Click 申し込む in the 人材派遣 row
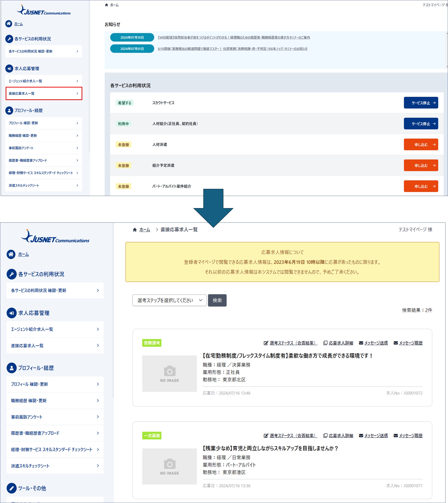The height and width of the screenshot is (503, 448). 421,144
